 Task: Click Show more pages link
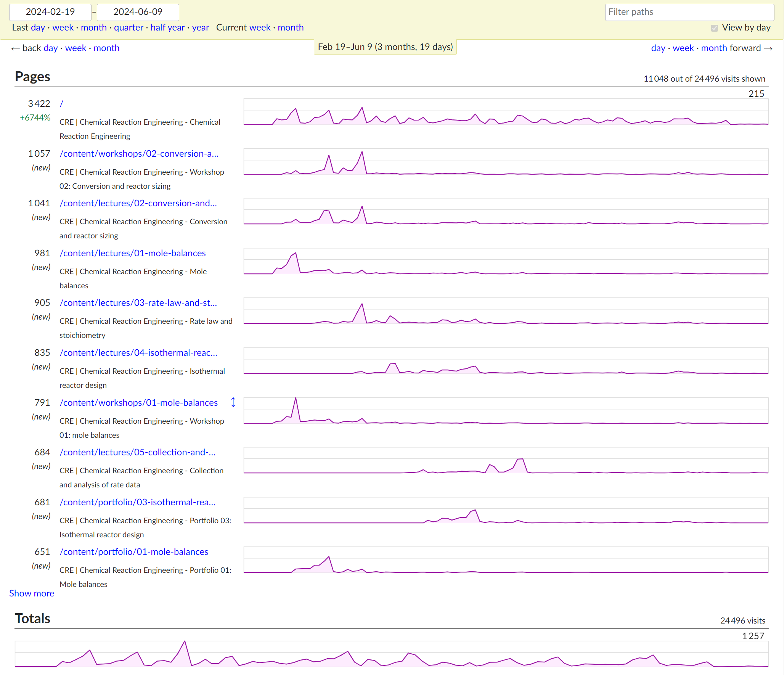(32, 593)
